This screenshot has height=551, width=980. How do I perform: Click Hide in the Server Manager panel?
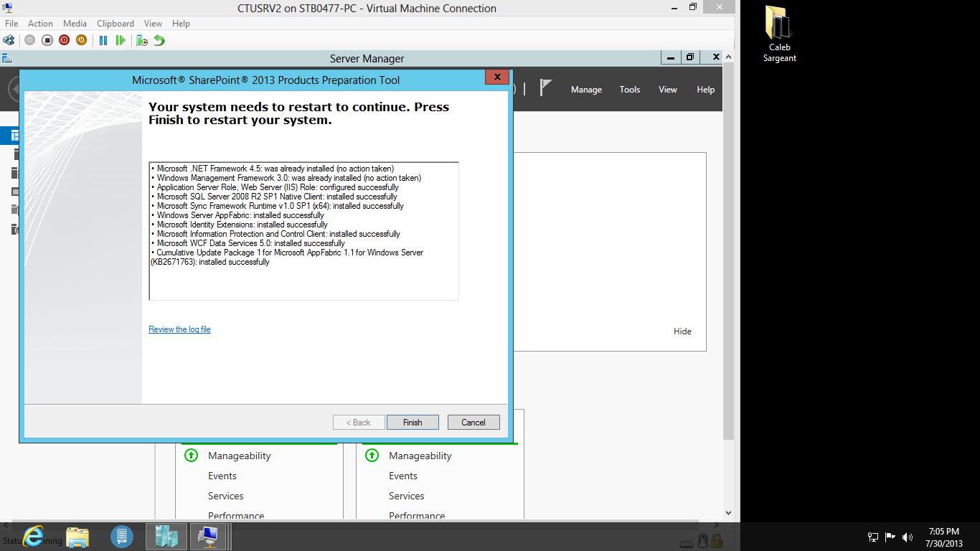(682, 331)
